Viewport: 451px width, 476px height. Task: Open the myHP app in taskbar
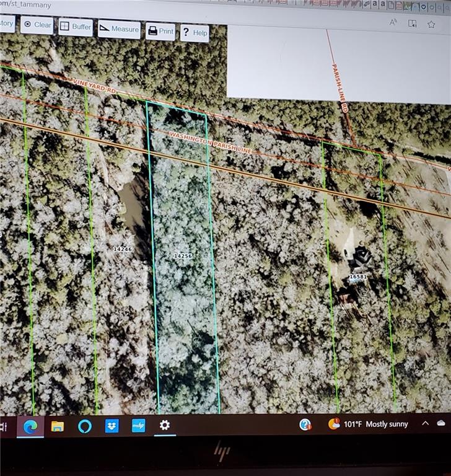tap(138, 426)
